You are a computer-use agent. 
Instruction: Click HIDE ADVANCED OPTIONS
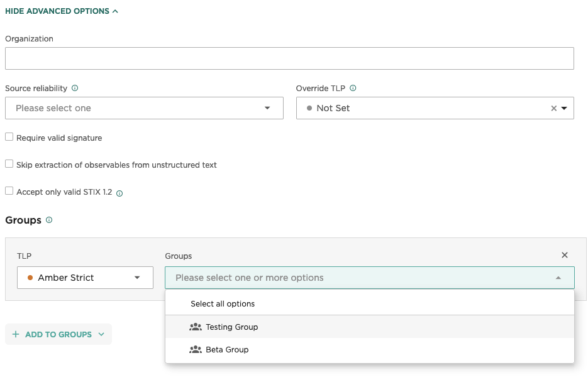click(57, 11)
